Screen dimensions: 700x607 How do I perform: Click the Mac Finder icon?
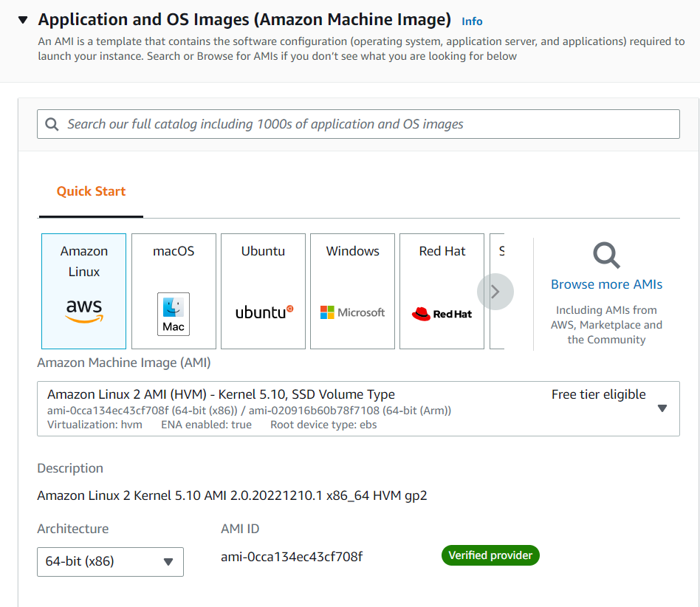coord(174,315)
